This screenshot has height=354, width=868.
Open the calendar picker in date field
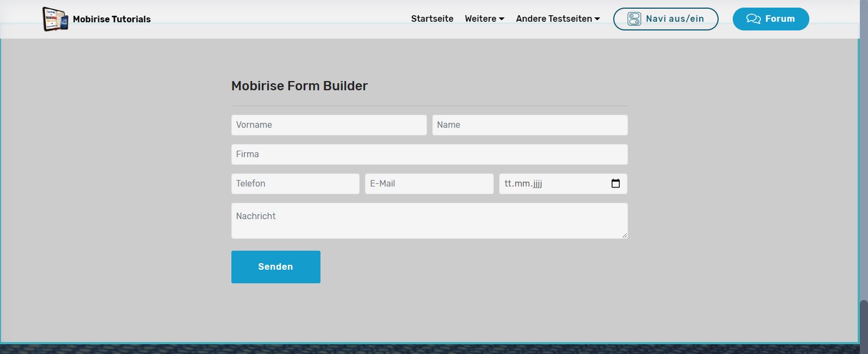point(615,184)
